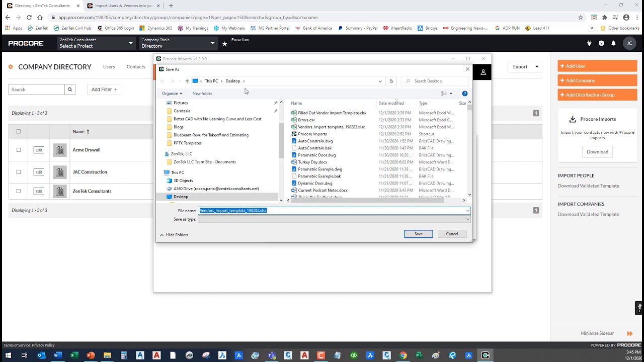Click Edit for JAC Construction
Viewport: 644px width, 362px height.
pos(39,172)
